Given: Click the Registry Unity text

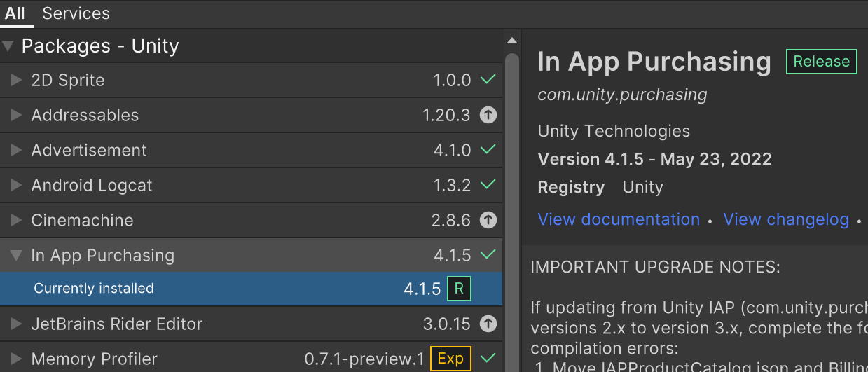Looking at the screenshot, I should click(600, 188).
